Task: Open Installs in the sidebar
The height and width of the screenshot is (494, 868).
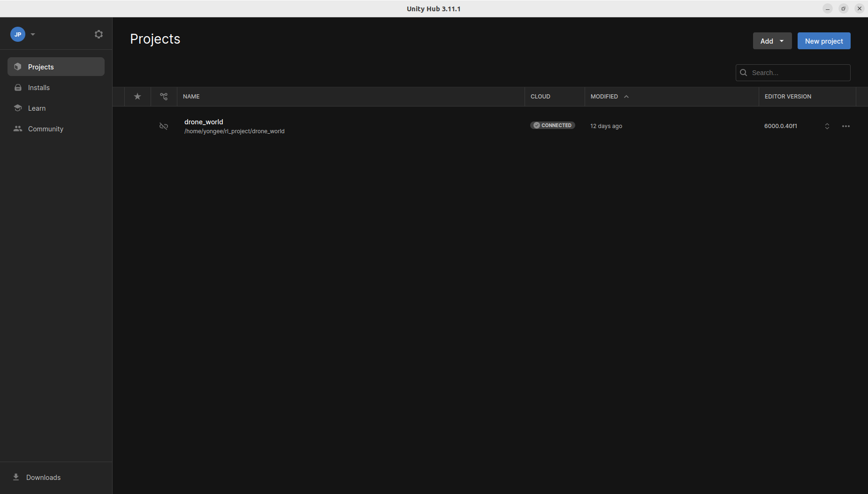Action: point(56,87)
